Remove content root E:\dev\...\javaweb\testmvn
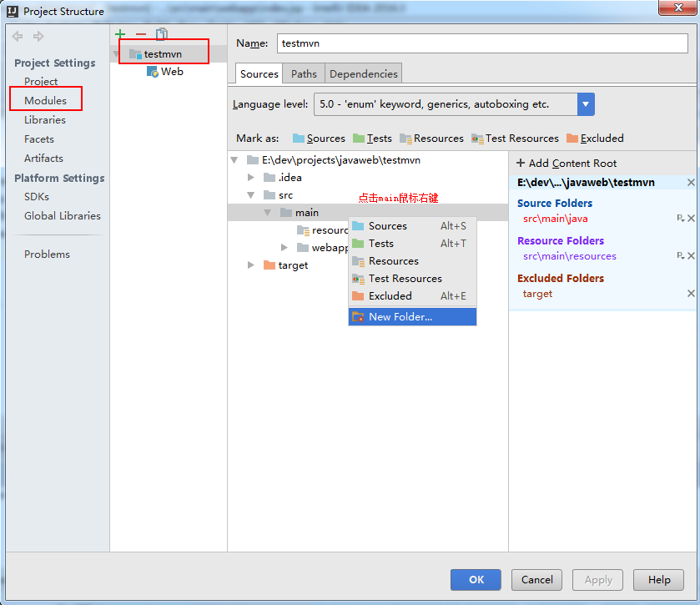 (x=691, y=182)
